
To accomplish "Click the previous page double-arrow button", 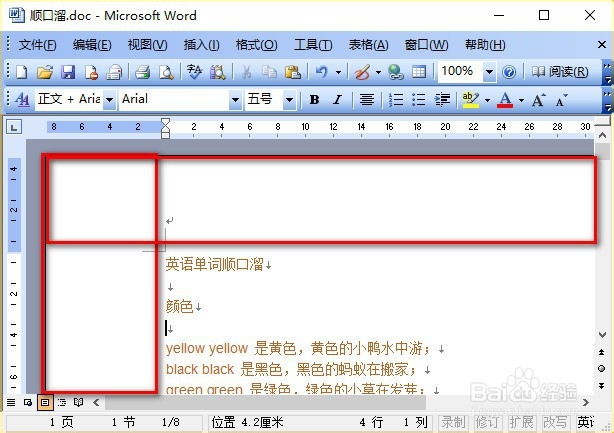I will 601,352.
